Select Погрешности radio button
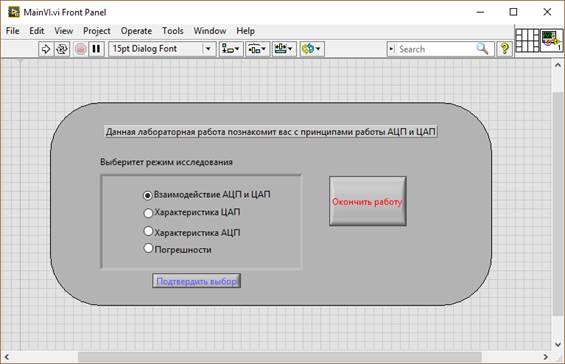 148,248
